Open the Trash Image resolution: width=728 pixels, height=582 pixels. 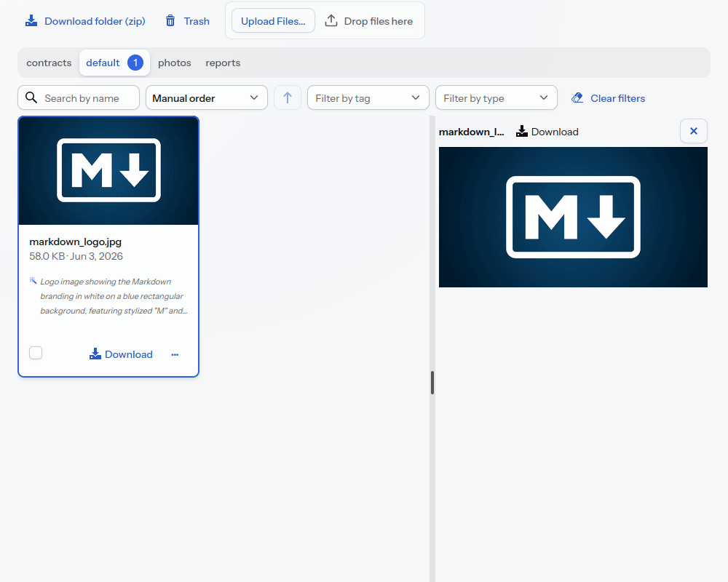click(x=188, y=21)
